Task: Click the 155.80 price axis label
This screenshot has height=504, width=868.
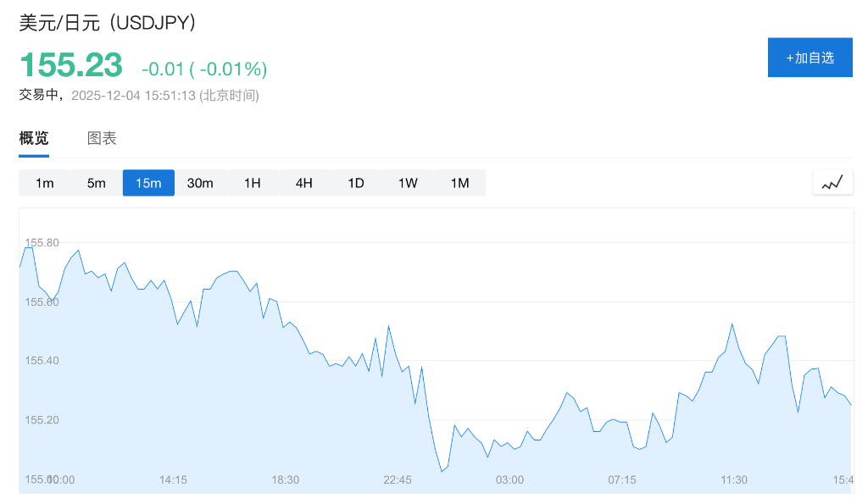Action: (42, 243)
